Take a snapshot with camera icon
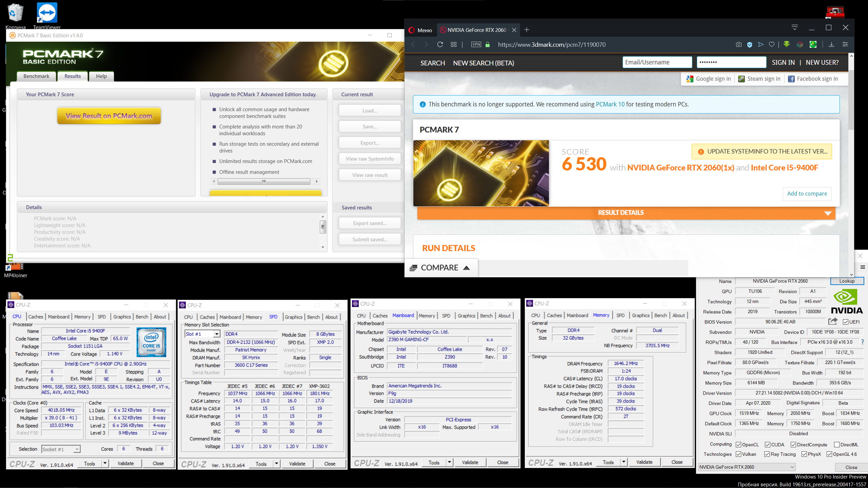This screenshot has height=488, width=868. coord(739,44)
